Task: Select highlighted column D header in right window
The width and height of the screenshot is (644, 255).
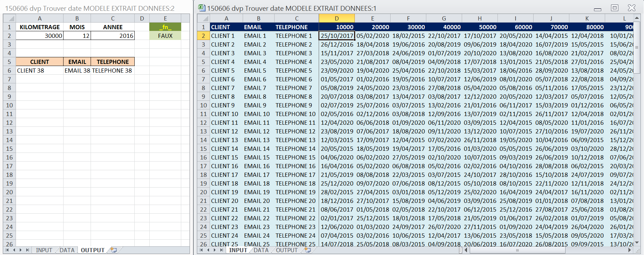Action: [x=337, y=18]
